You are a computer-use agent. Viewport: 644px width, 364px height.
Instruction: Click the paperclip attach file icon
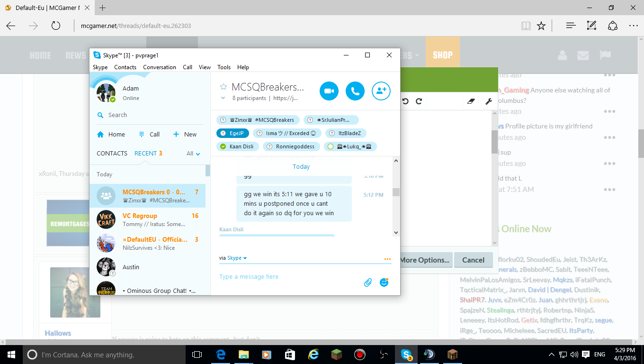click(x=368, y=282)
